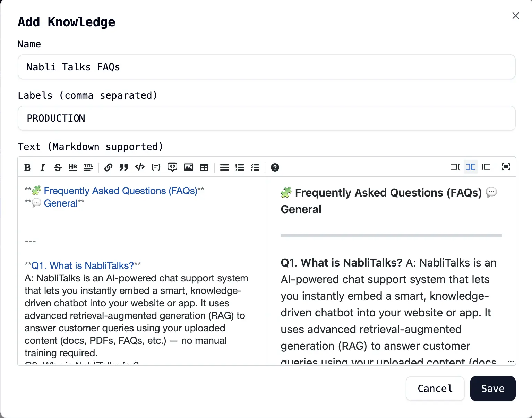This screenshot has height=418, width=532.
Task: Insert a task checklist
Action: [x=255, y=167]
